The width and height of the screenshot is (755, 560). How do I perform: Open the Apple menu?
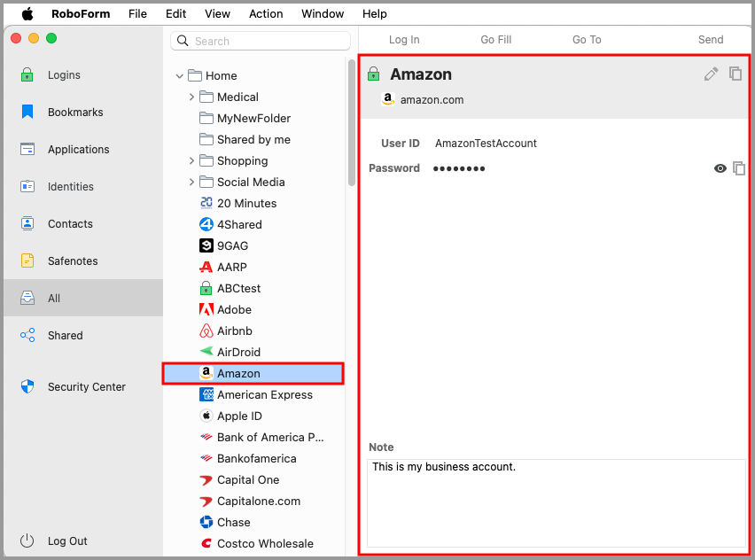coord(27,13)
